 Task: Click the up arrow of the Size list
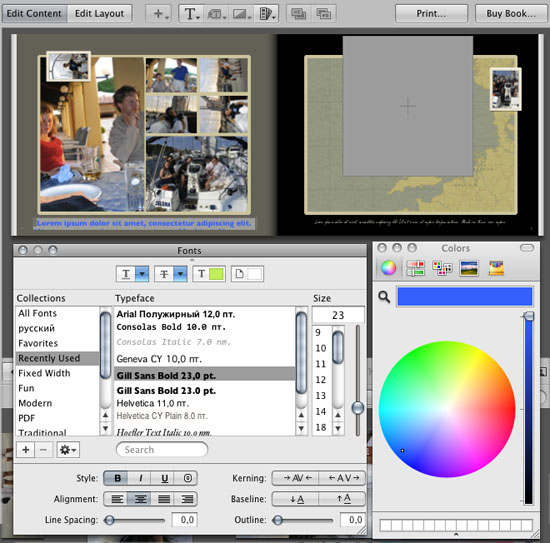338,415
